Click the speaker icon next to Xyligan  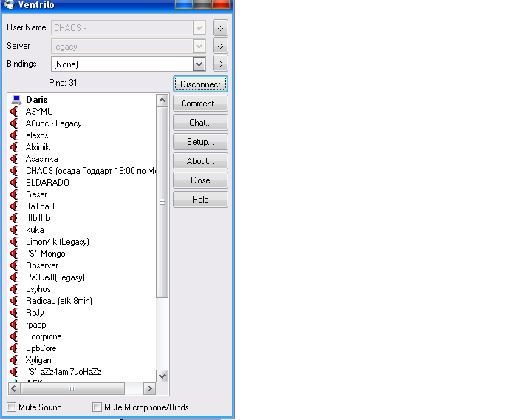click(14, 360)
